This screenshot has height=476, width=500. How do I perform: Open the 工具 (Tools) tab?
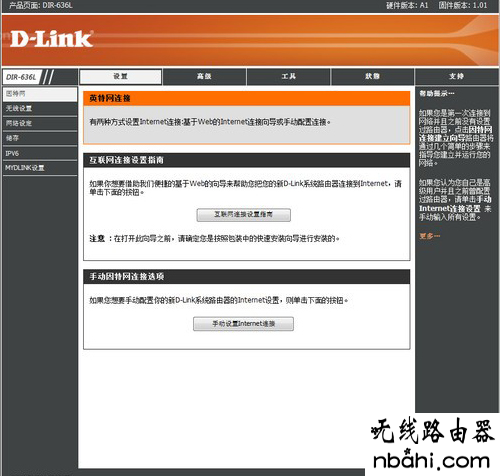[x=288, y=77]
